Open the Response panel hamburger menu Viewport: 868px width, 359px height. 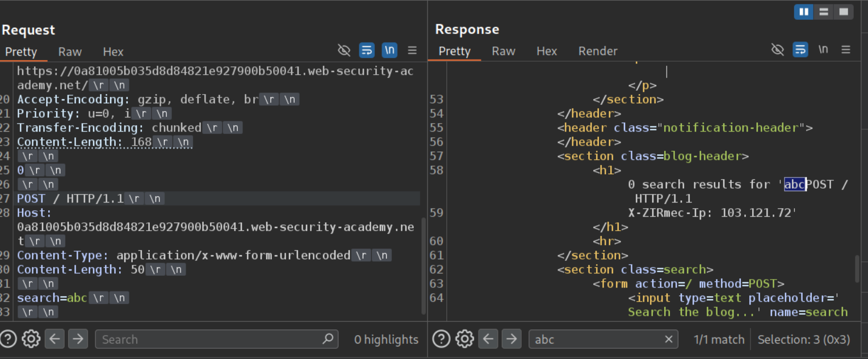pyautogui.click(x=846, y=50)
